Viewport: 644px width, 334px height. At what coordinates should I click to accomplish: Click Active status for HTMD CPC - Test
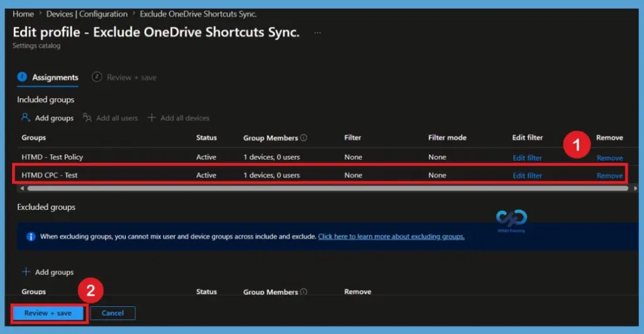[x=206, y=175]
